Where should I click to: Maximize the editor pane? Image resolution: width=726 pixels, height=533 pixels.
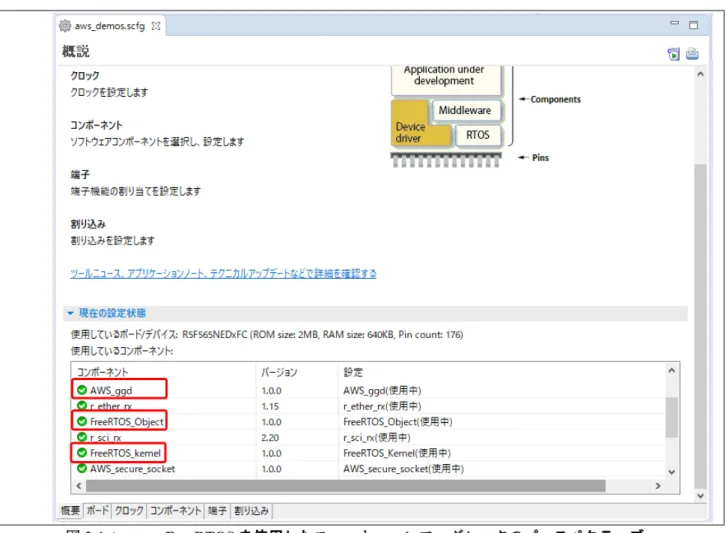(x=694, y=25)
